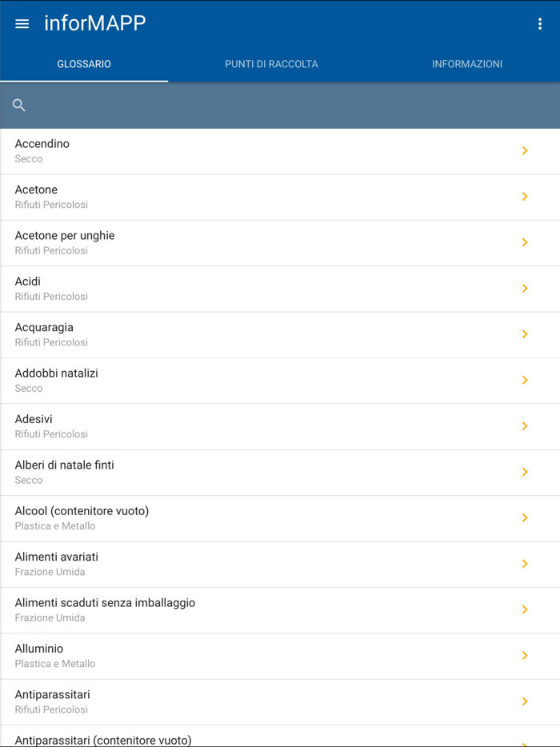
Task: Tap the chevron next to Accendino
Action: tap(526, 150)
